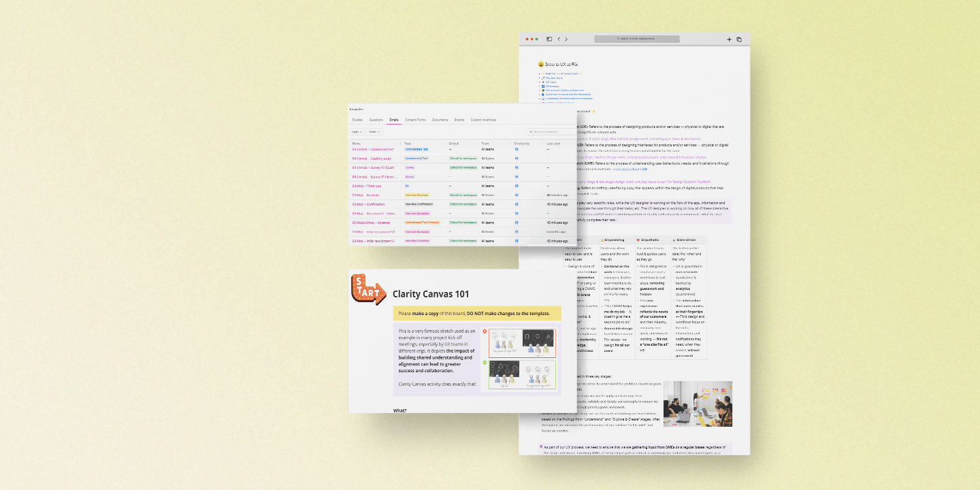Screen dimensions: 980x490
Task: Open the 02 Mod/Unmod. – Screener template
Action: (372, 223)
